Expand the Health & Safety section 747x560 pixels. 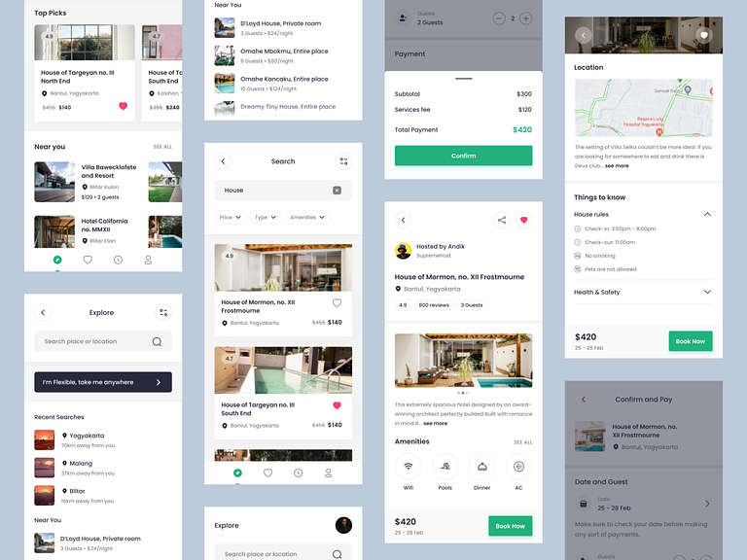pos(707,292)
